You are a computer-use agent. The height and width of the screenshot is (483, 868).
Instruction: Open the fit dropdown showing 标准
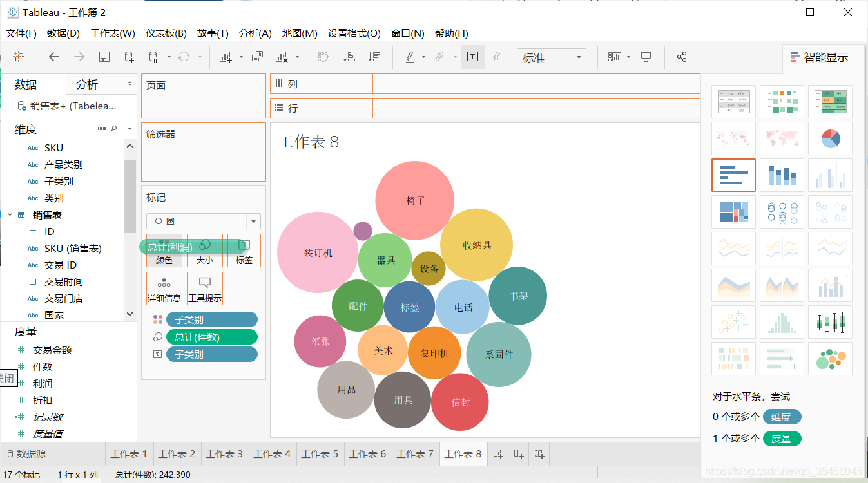pos(552,58)
